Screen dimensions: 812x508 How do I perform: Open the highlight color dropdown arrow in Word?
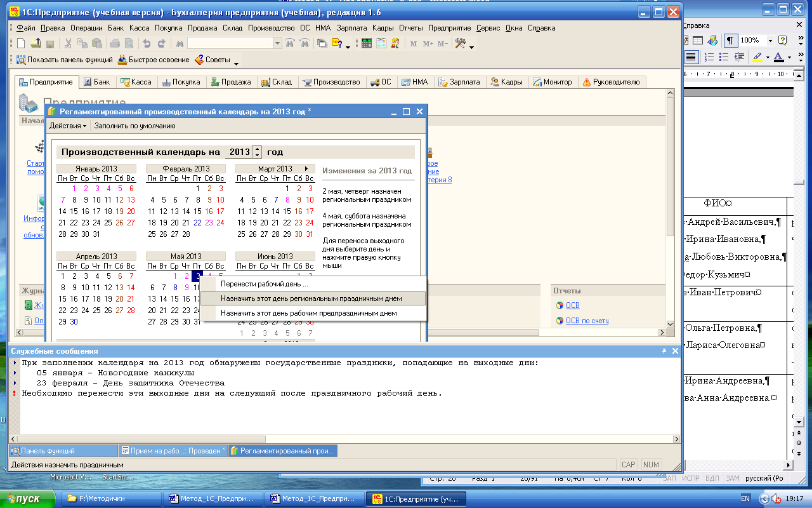[x=767, y=57]
